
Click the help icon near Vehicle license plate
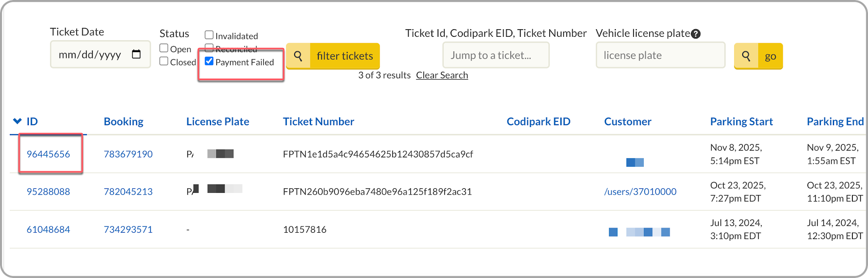coord(696,34)
